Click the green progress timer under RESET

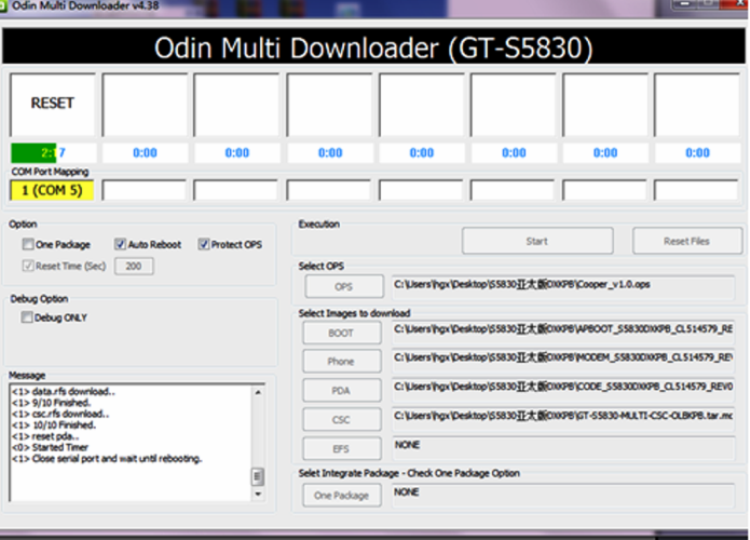[x=54, y=153]
